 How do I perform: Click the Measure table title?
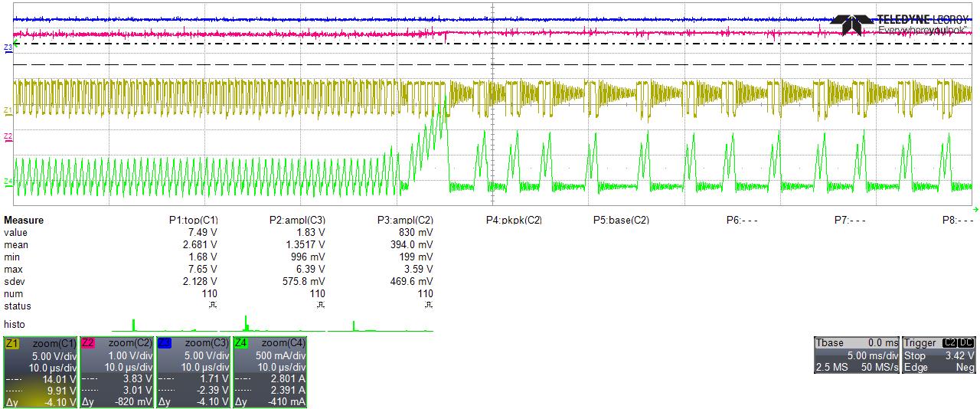(x=24, y=221)
